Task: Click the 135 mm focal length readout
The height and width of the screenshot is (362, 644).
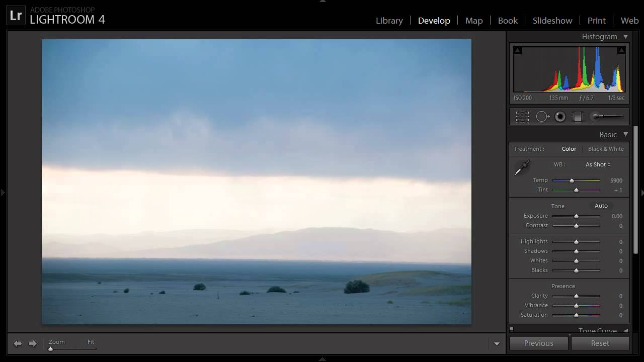Action: (x=558, y=98)
